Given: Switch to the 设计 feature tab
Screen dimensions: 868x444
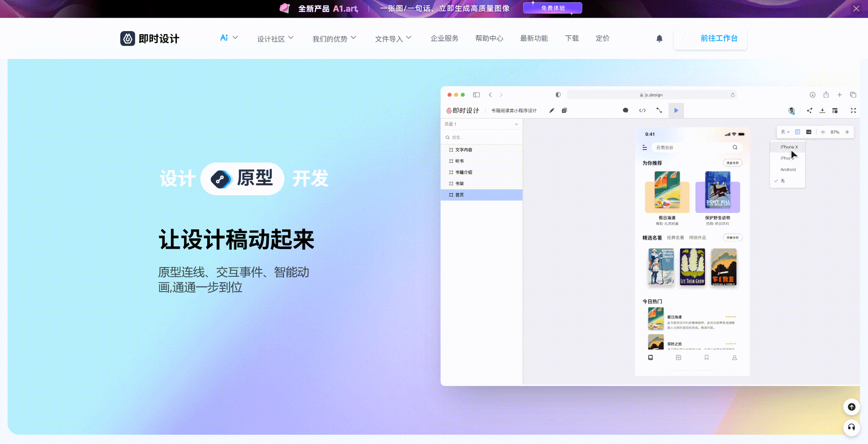Looking at the screenshot, I should (x=177, y=178).
